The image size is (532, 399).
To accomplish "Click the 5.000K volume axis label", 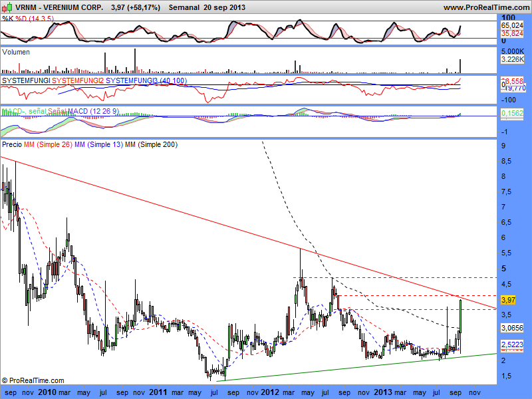I will click(513, 51).
